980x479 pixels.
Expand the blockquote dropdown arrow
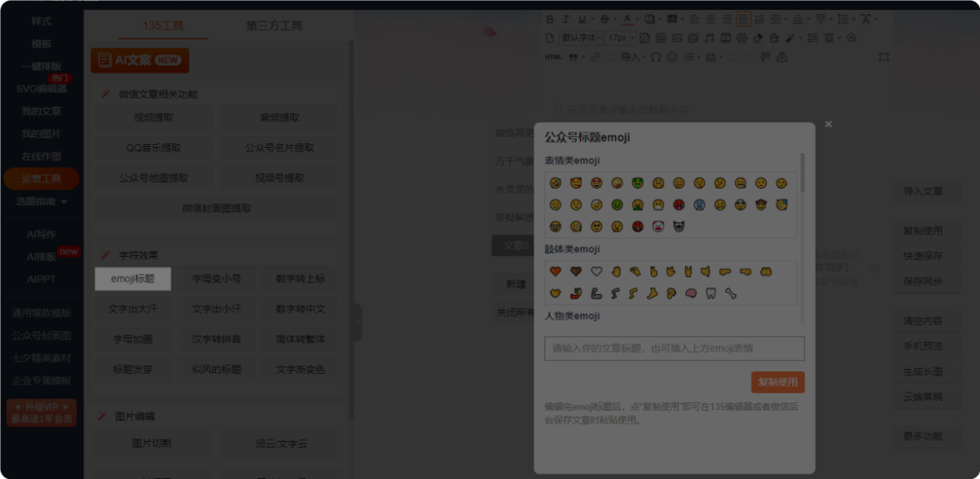pyautogui.click(x=583, y=57)
